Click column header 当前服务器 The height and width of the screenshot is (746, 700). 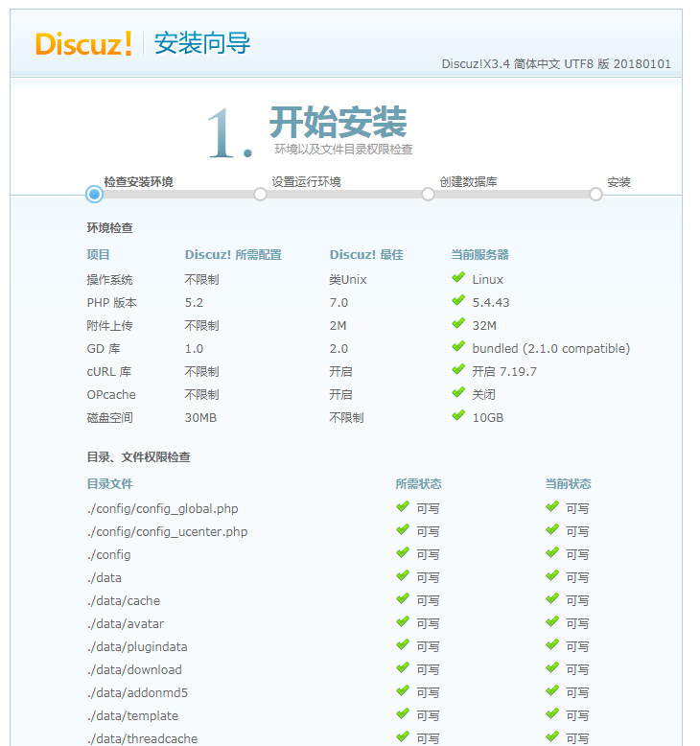tap(479, 254)
